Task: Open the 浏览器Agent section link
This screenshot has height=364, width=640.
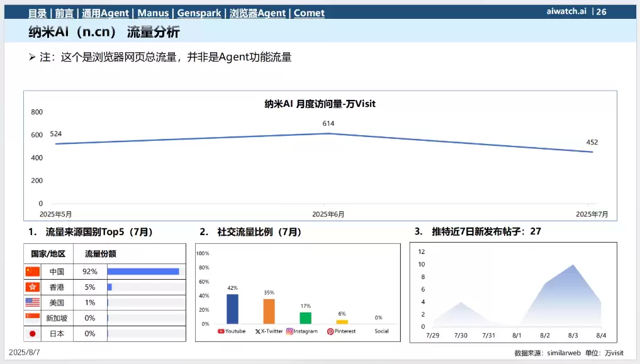Action: click(257, 13)
